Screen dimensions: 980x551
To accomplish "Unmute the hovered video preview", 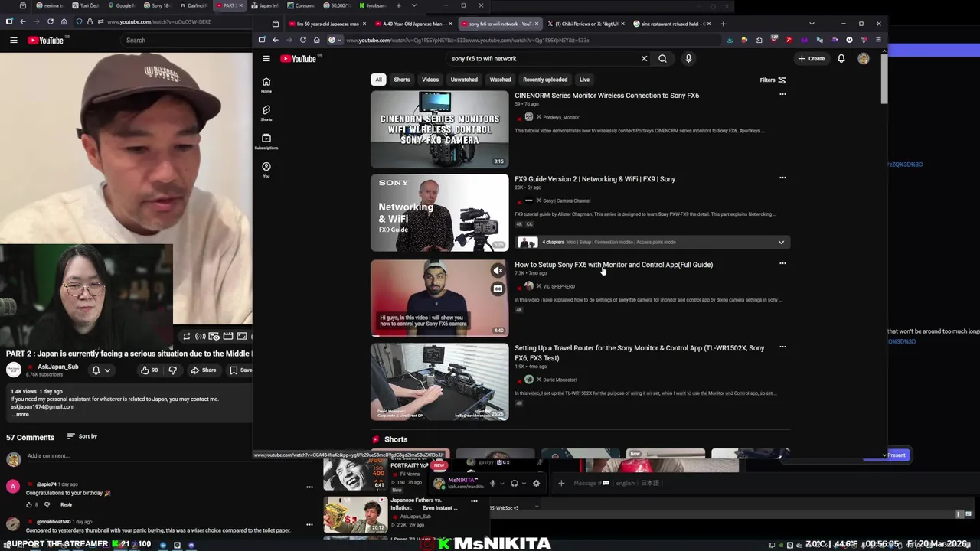I will [498, 270].
